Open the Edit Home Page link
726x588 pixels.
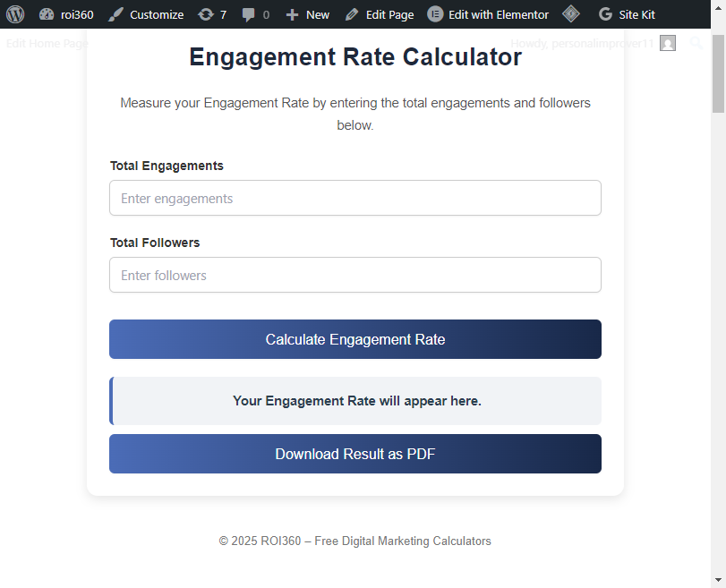point(47,43)
